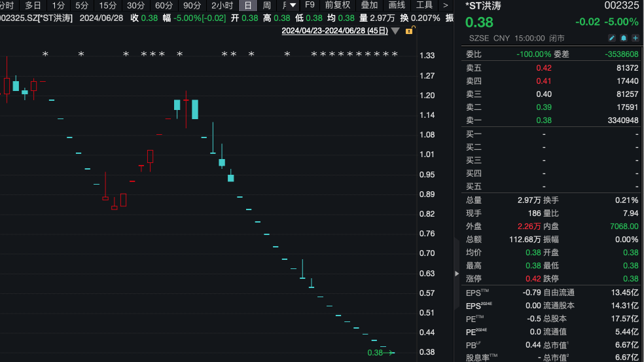644x362 pixels.
Task: Click the 总股本 value 17.57亿
Action: pos(625,318)
